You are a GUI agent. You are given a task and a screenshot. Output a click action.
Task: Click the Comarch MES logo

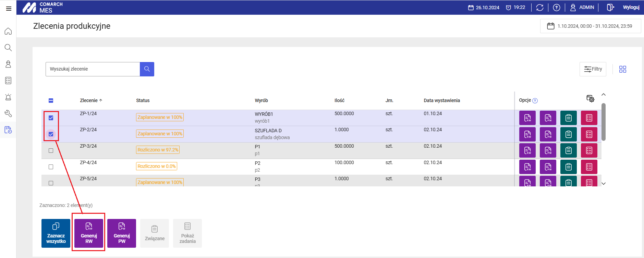(x=42, y=8)
